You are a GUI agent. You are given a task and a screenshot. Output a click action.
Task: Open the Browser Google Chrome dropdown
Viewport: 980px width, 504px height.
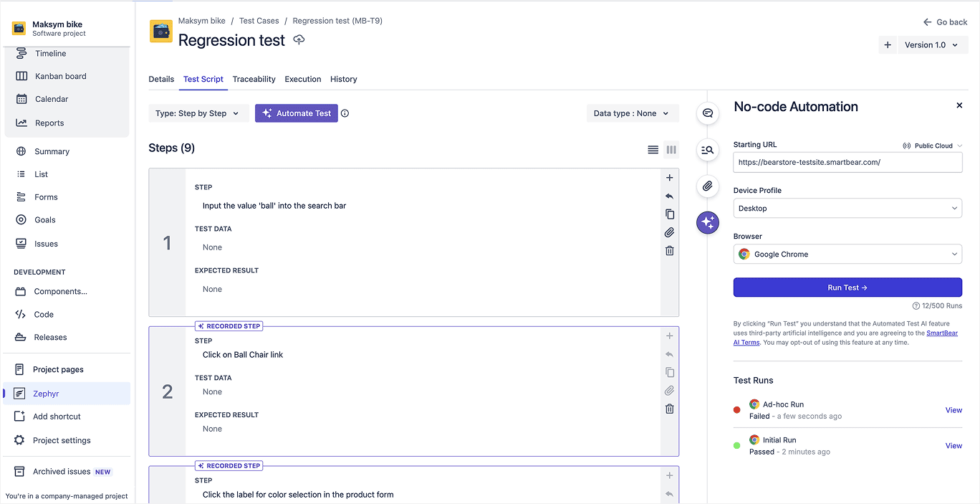pos(847,254)
